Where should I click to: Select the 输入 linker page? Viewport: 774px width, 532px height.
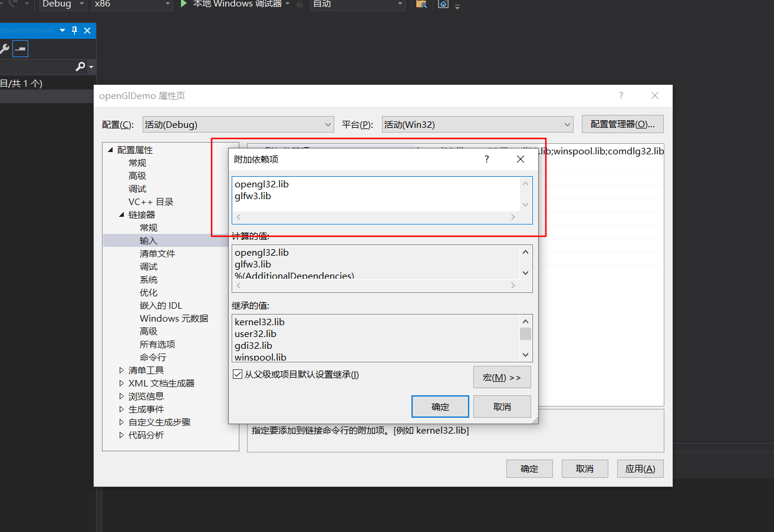pos(149,241)
